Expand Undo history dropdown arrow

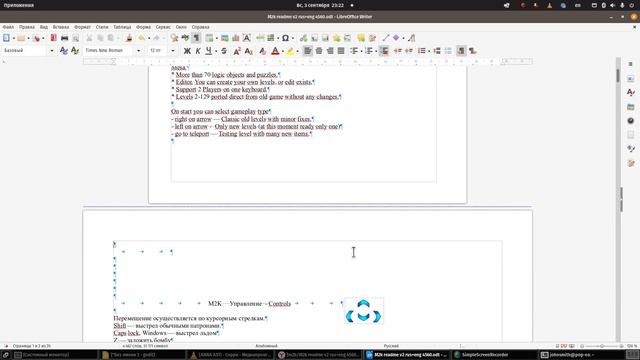[149, 38]
